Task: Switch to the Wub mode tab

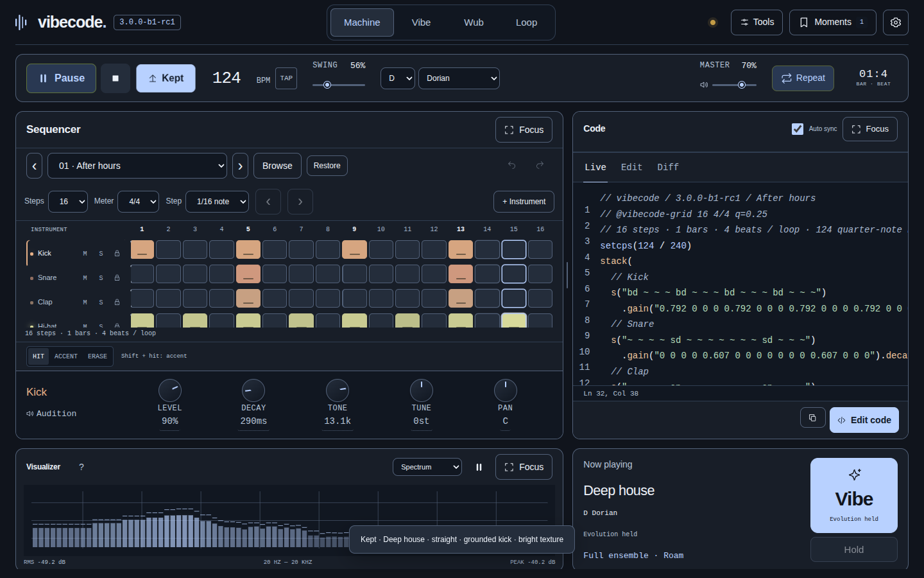Action: pos(474,22)
